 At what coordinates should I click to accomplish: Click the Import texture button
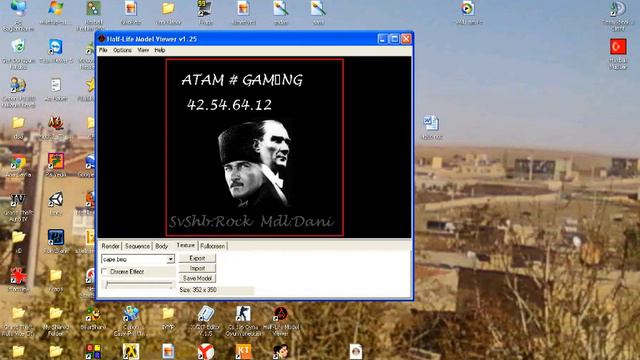pos(197,268)
